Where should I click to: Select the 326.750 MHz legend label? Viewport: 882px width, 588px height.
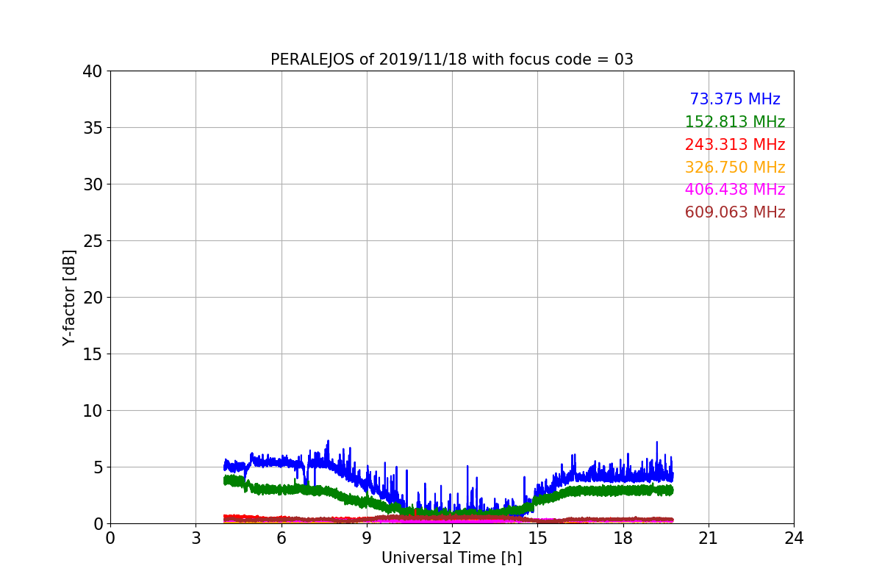click(x=735, y=168)
